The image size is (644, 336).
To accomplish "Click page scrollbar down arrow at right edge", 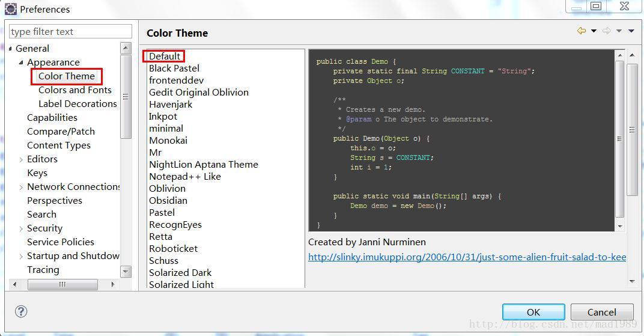I will (x=632, y=281).
